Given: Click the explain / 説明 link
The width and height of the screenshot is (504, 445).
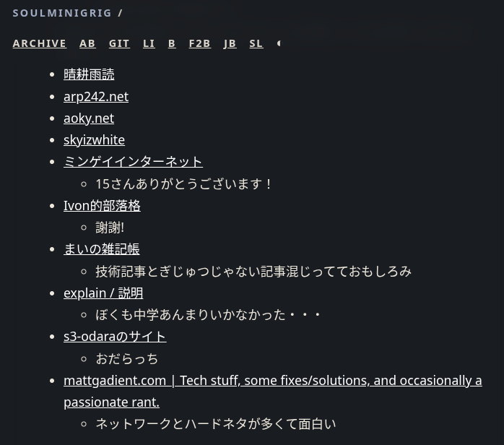Looking at the screenshot, I should (x=103, y=293).
